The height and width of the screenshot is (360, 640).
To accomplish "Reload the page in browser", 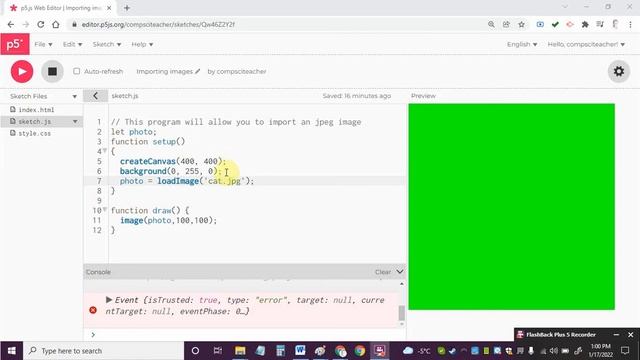I will (x=40, y=24).
